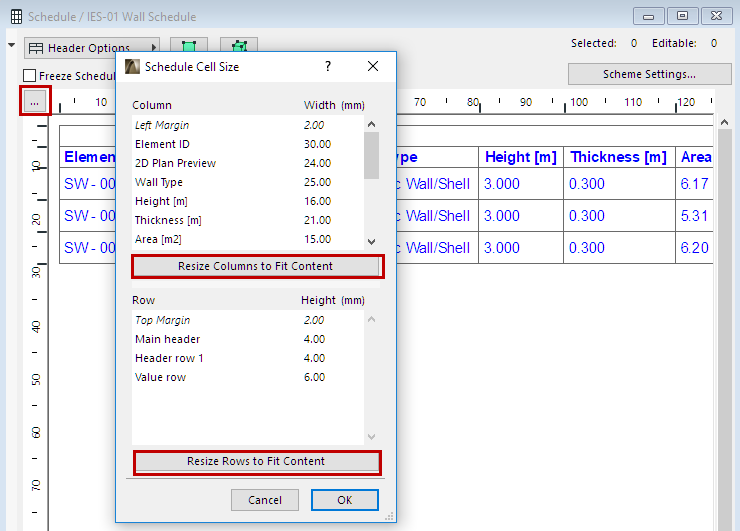Image resolution: width=740 pixels, height=531 pixels.
Task: Select Value row entry
Action: pos(248,377)
